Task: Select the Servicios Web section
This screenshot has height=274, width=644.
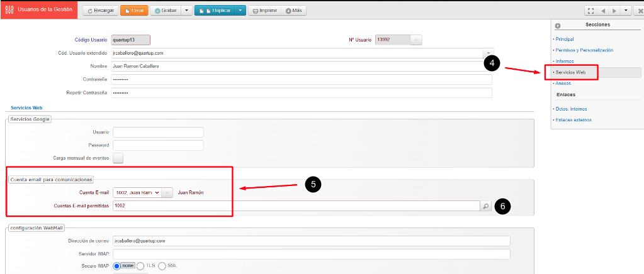Action: [570, 72]
